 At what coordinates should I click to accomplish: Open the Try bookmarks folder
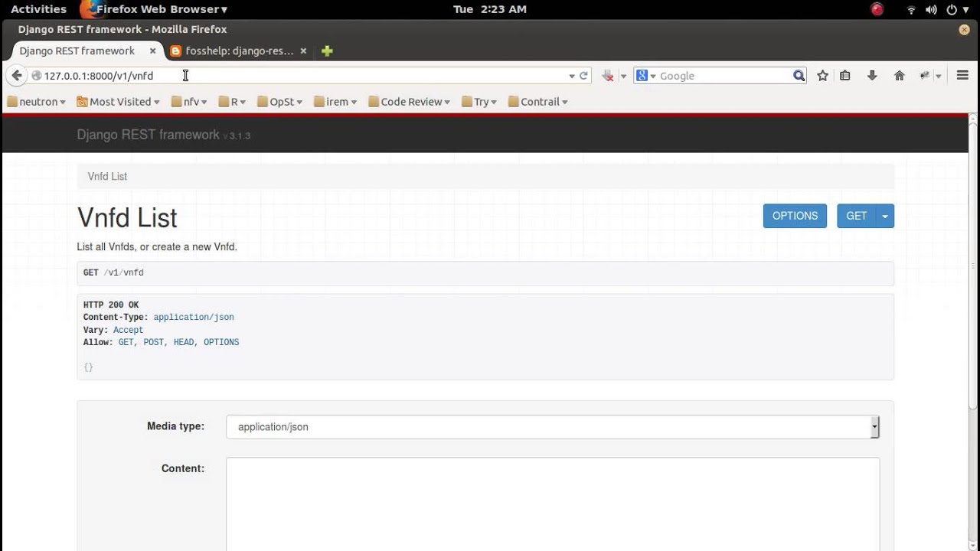pyautogui.click(x=479, y=102)
